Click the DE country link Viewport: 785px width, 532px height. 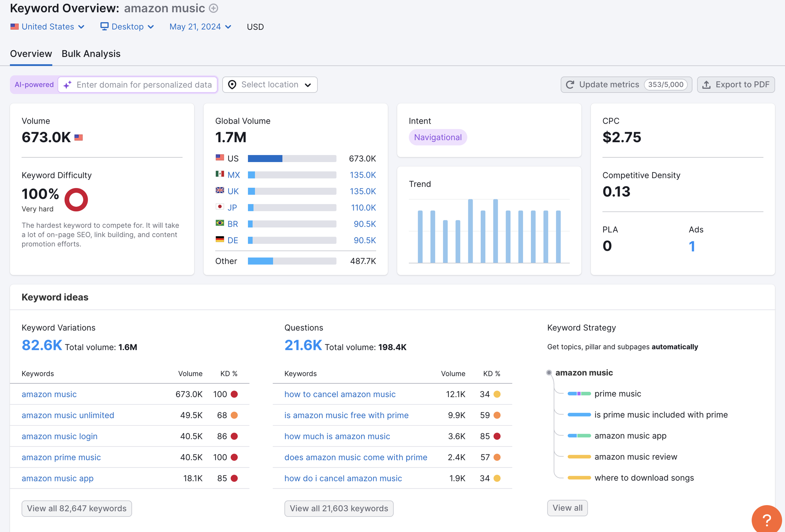233,240
